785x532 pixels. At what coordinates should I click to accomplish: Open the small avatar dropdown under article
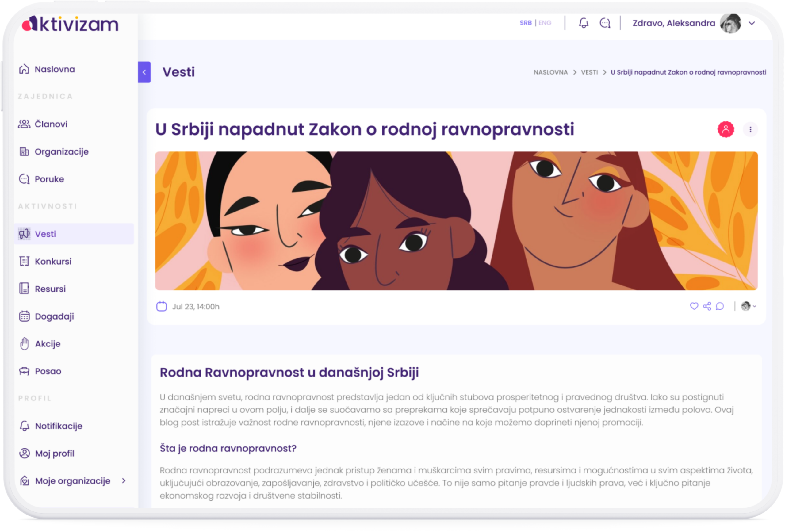748,306
